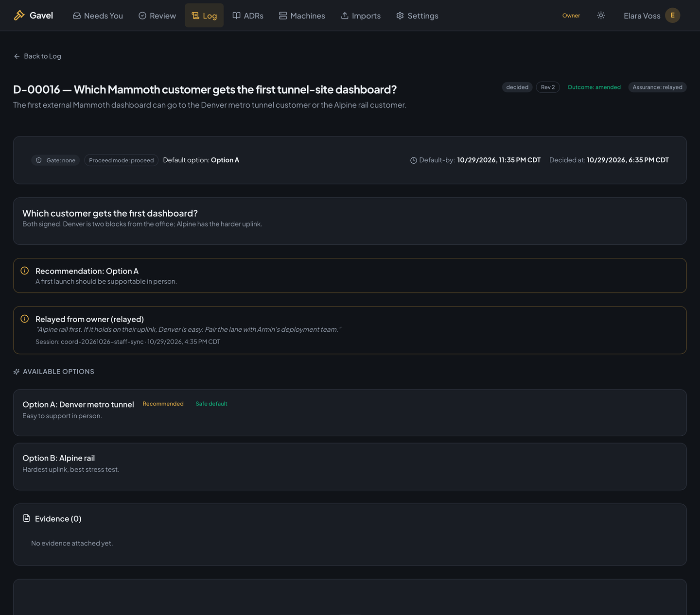Select the Log scroll icon
Screen dimensions: 700x615
195,16
